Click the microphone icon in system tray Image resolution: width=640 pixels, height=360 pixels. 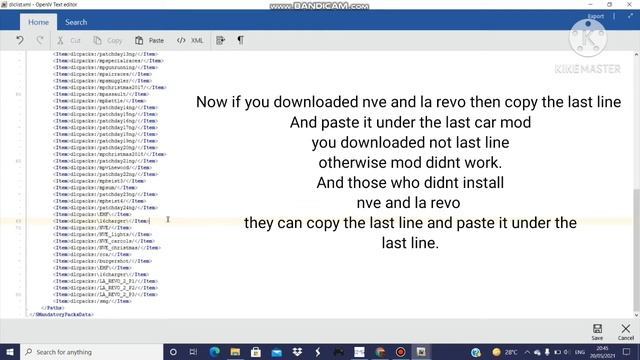(x=547, y=352)
